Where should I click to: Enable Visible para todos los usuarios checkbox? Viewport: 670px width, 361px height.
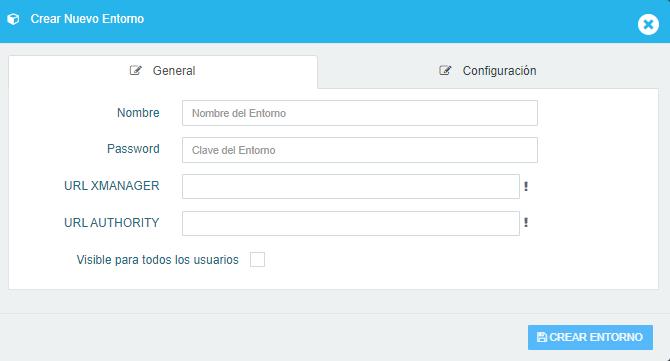pos(257,259)
